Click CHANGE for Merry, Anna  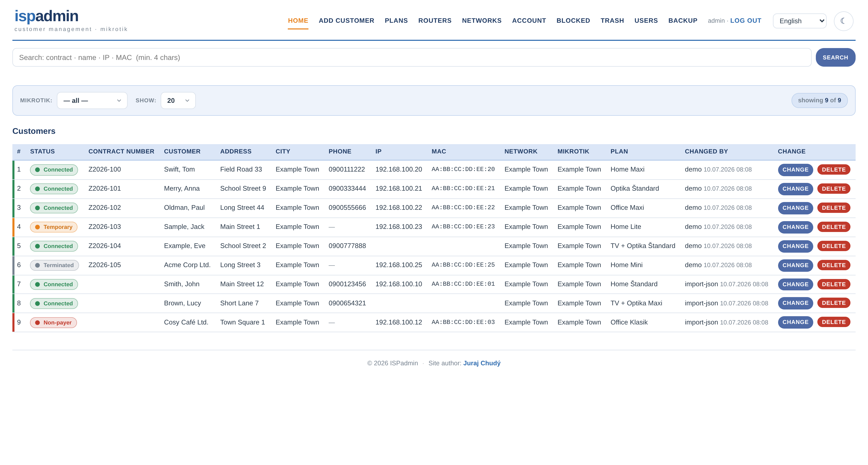point(795,189)
